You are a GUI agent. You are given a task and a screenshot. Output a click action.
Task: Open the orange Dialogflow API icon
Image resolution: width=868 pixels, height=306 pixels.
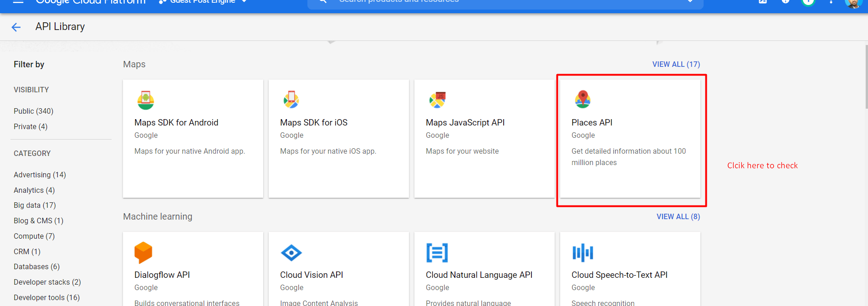pyautogui.click(x=143, y=252)
